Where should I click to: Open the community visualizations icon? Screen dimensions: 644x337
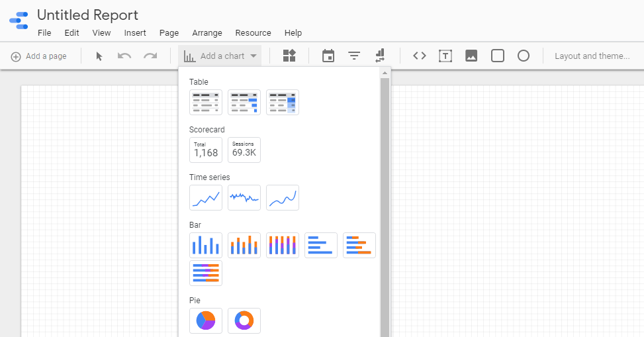point(289,56)
